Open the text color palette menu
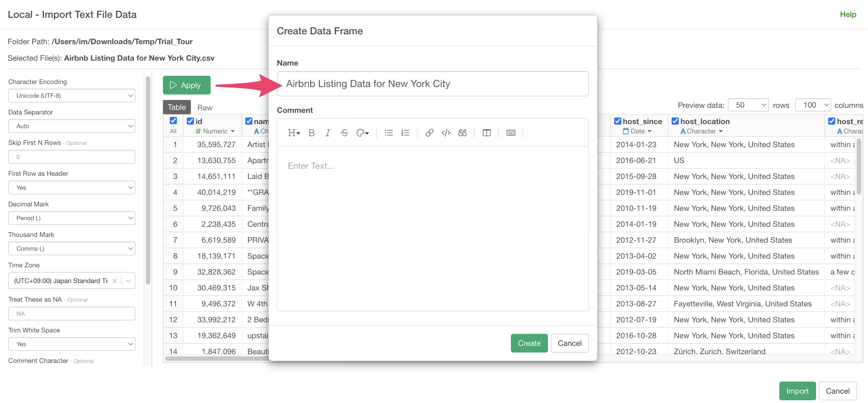The height and width of the screenshot is (403, 868). coord(363,133)
